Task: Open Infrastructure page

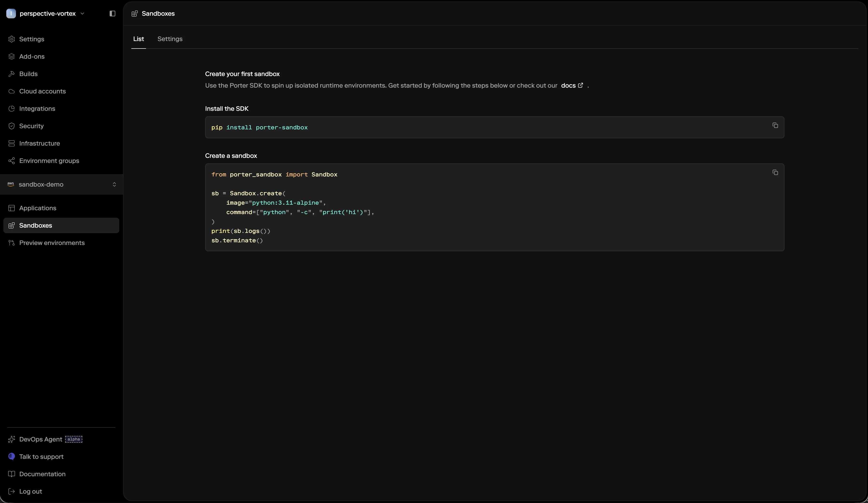Action: tap(61, 143)
